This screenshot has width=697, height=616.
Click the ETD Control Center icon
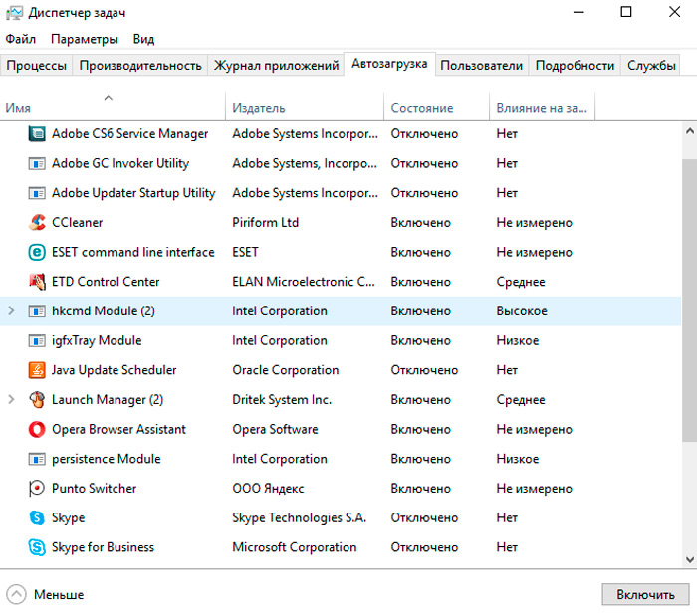pos(37,282)
